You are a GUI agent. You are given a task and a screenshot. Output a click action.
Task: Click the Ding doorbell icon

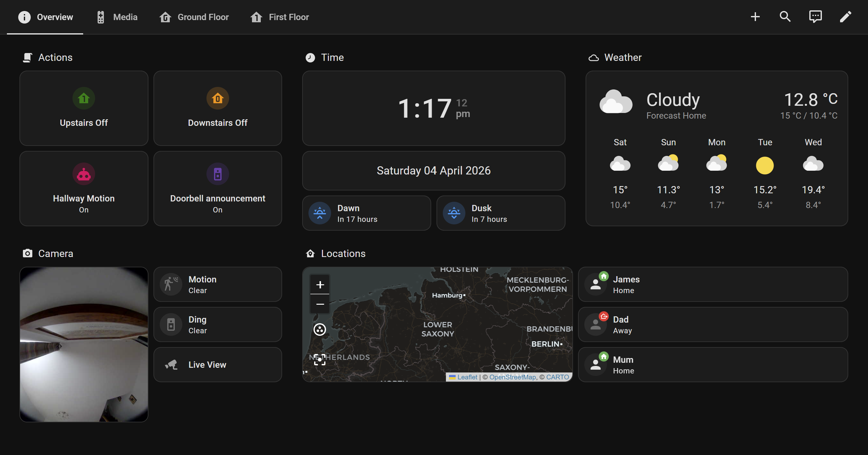[x=171, y=324]
